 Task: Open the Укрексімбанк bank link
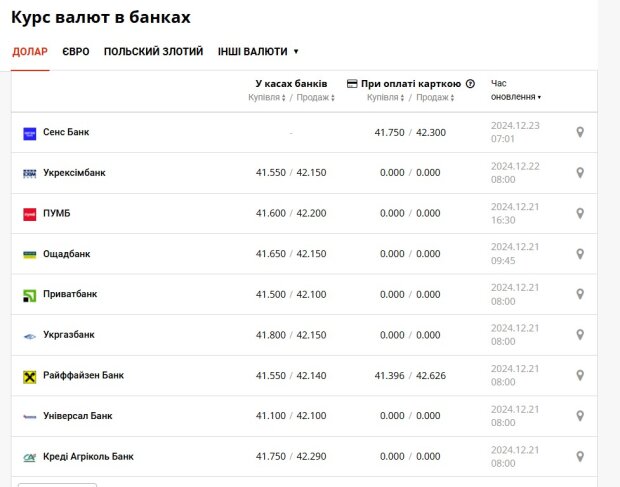(74, 173)
